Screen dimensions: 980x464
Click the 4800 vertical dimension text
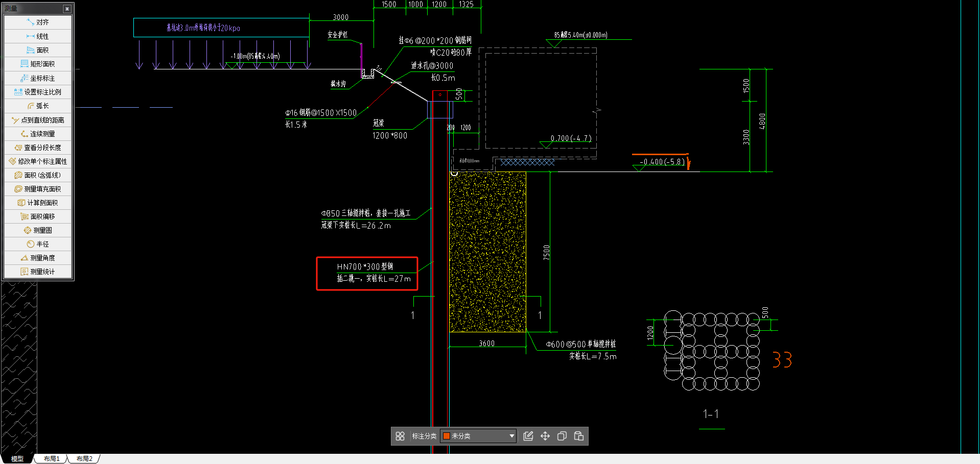tap(762, 121)
